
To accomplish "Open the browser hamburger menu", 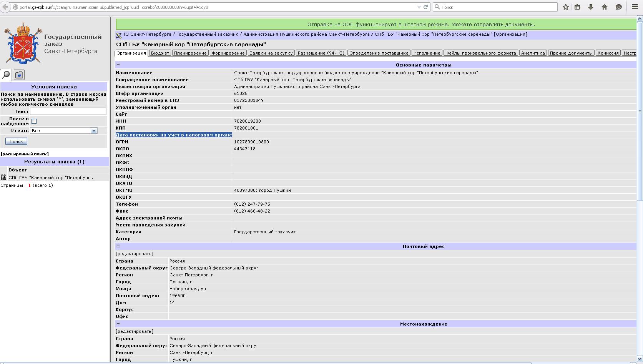I will [635, 7].
